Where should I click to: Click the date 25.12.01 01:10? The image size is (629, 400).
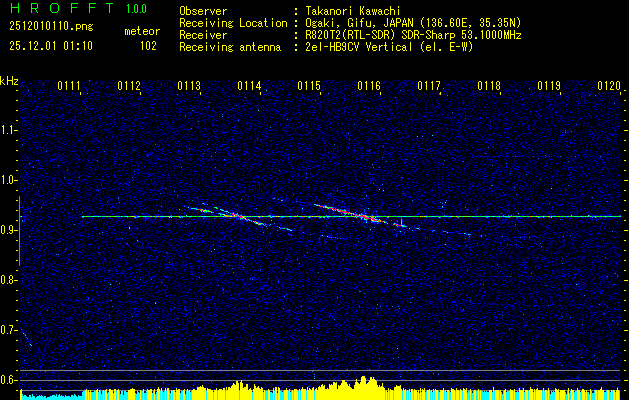[x=51, y=46]
